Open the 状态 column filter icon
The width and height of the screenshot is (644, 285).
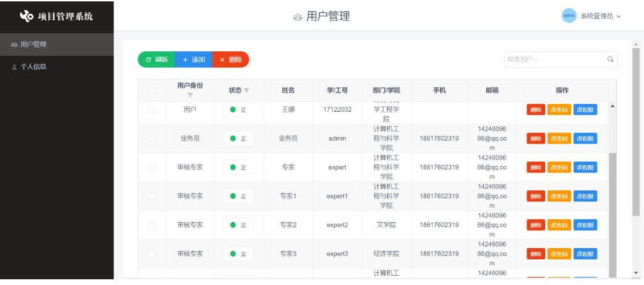point(246,91)
